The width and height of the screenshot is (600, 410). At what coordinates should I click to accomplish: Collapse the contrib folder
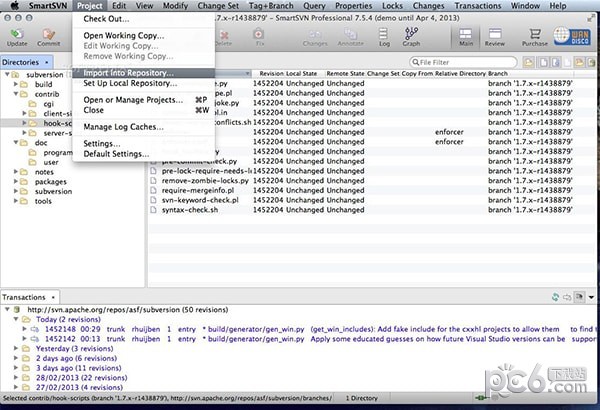pos(16,94)
